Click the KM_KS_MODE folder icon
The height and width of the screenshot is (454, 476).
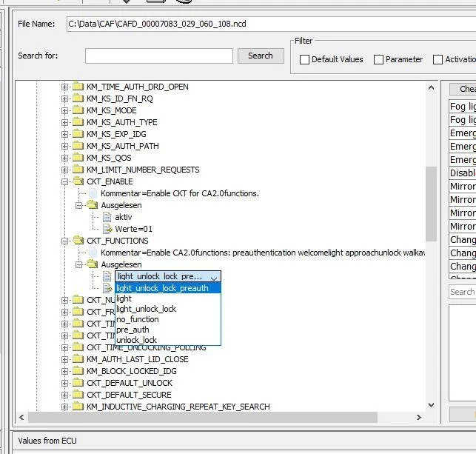[78, 110]
